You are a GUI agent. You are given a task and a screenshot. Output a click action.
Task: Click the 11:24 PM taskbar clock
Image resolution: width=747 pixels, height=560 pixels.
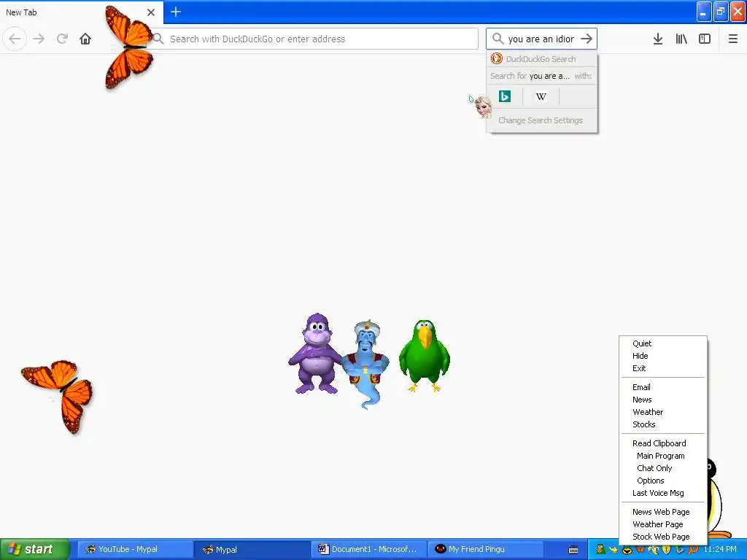[x=720, y=550]
